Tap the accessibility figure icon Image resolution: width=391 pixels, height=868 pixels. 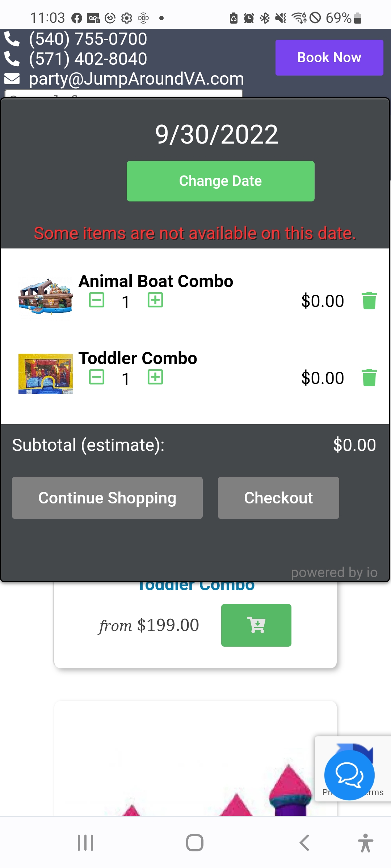(x=365, y=843)
